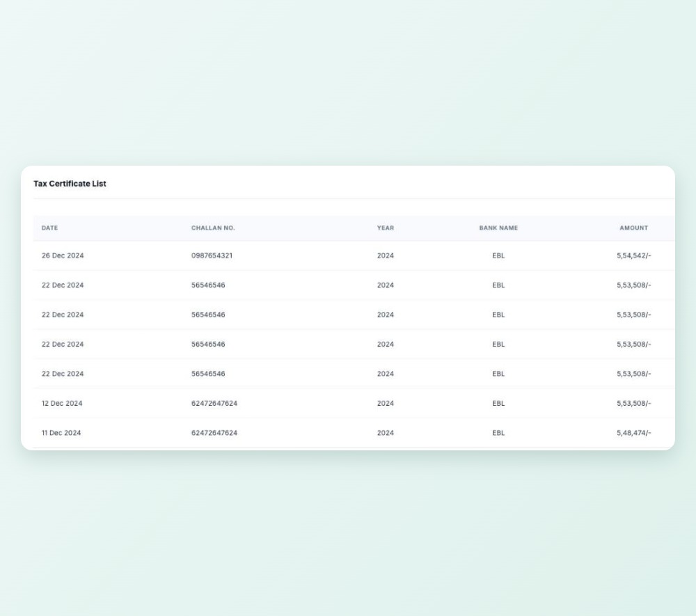Select EBL bank in the 26 Dec row

point(498,255)
